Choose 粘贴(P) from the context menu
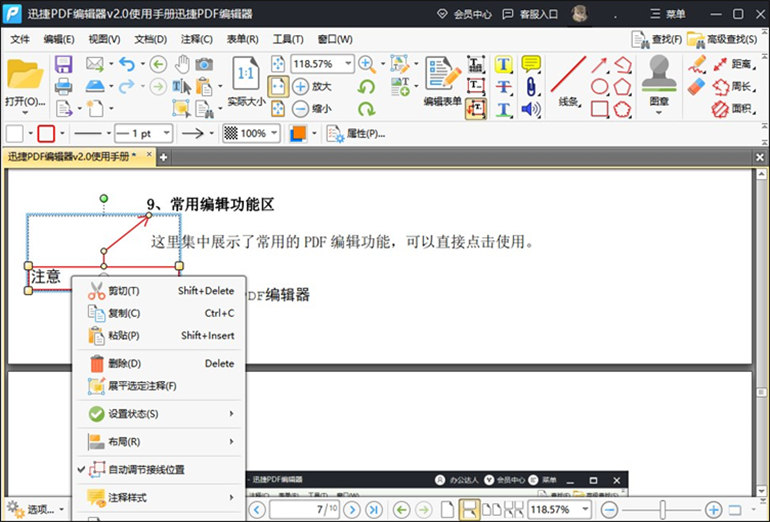This screenshot has width=770, height=522. 159,336
